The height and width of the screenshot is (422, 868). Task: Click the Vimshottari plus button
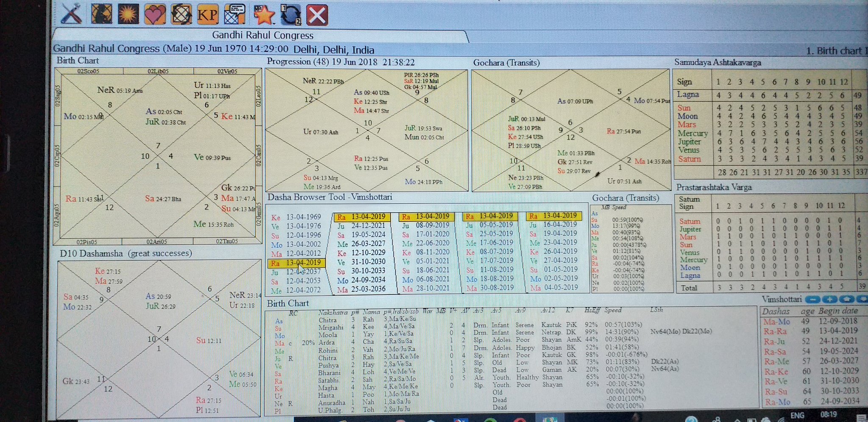point(829,300)
